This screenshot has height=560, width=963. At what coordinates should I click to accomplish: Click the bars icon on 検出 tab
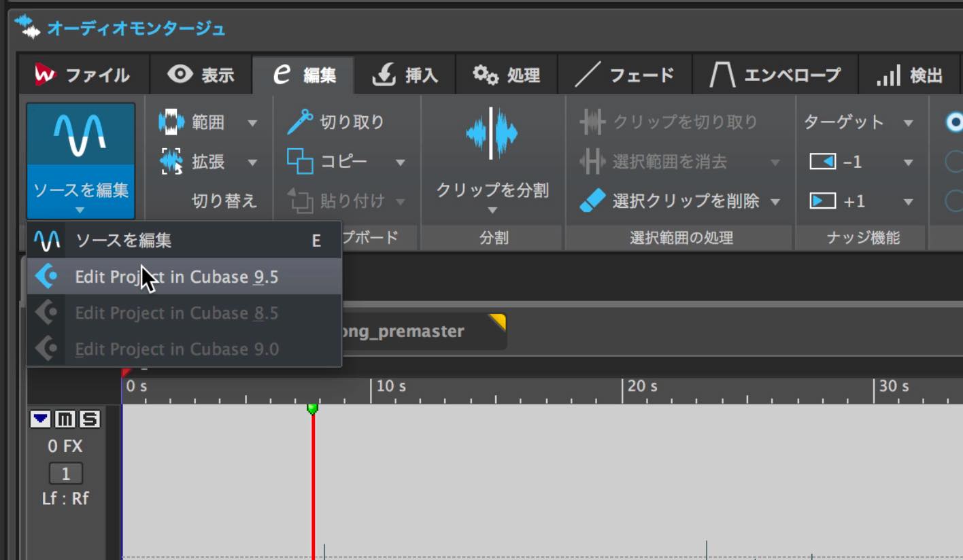point(889,75)
